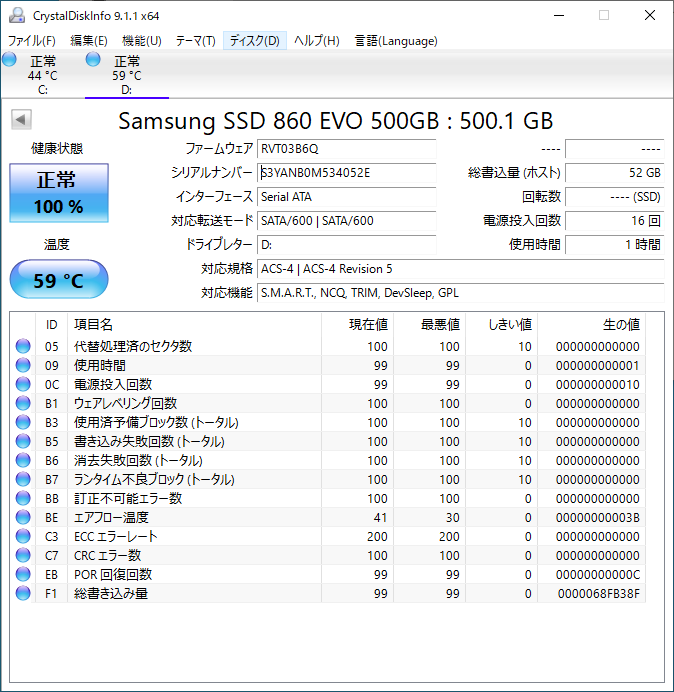
Task: Click status orb of ID C3 row
Action: coord(23,536)
